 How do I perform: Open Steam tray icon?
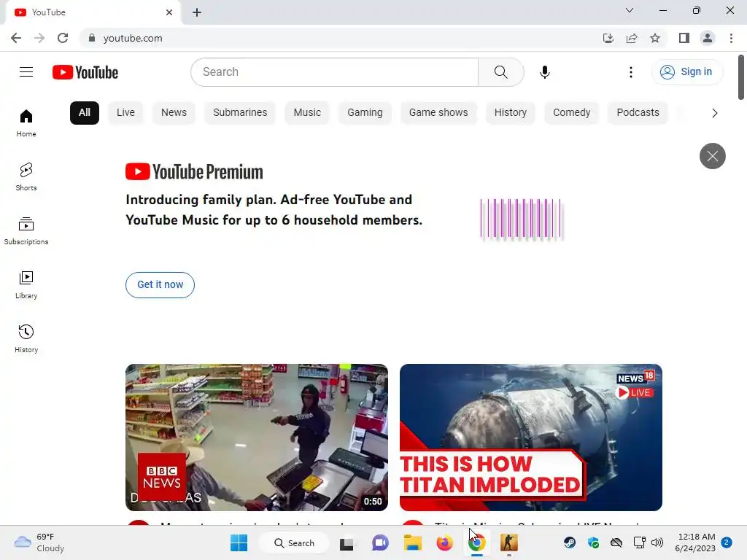tap(569, 542)
